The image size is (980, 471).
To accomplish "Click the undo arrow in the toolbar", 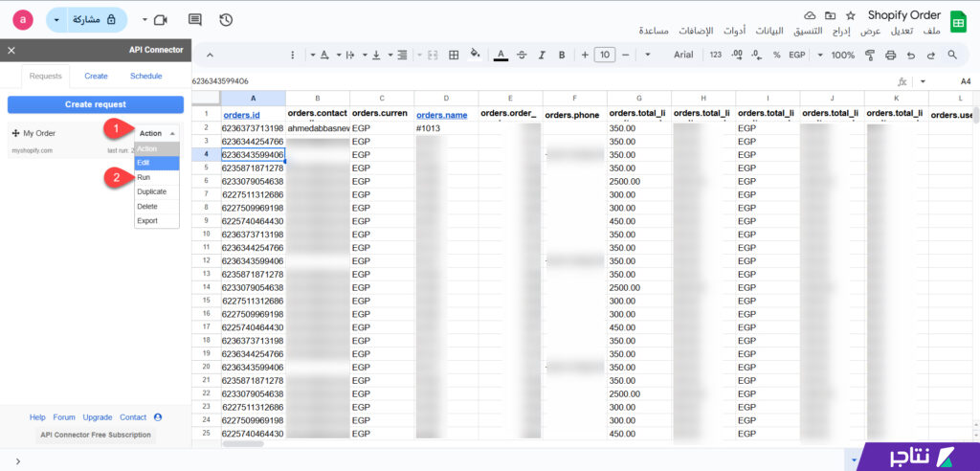I will 911,55.
